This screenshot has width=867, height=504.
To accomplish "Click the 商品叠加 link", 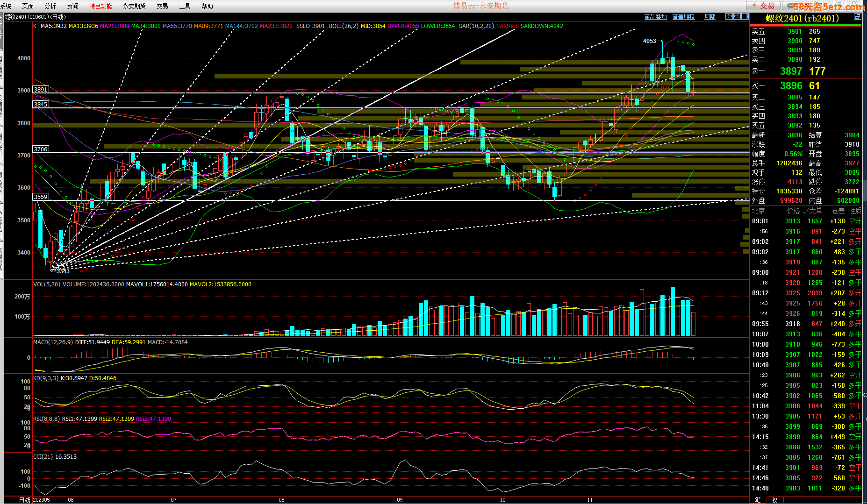I will (656, 17).
